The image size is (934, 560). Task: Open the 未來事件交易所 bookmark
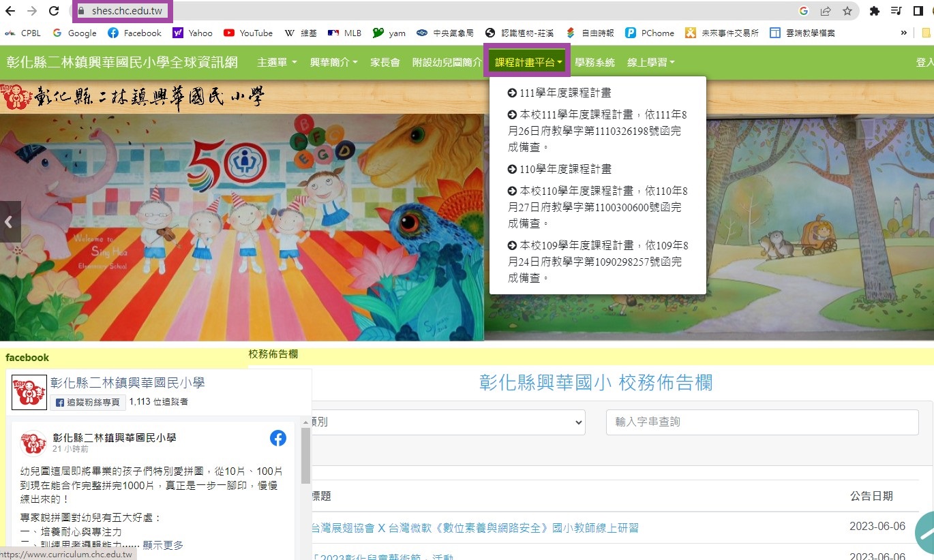click(x=722, y=33)
